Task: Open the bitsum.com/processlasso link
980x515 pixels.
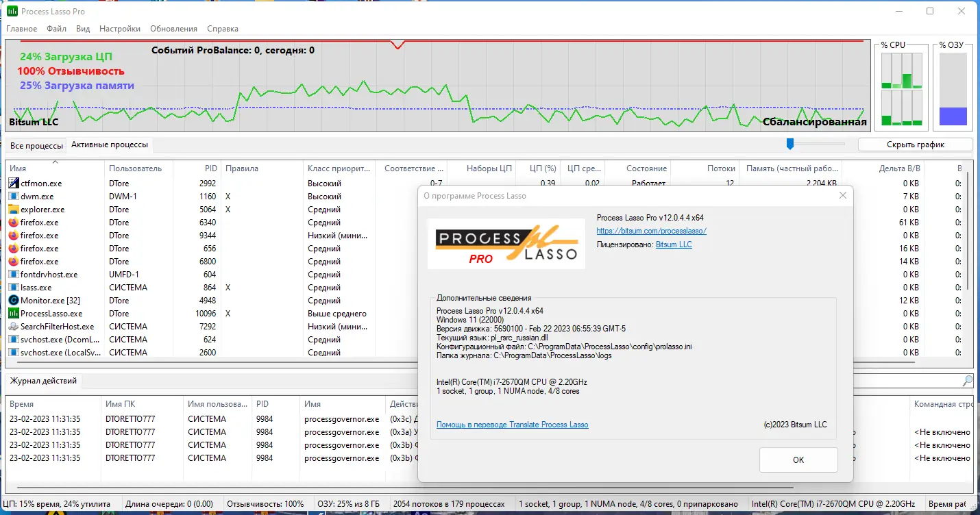Action: (652, 231)
